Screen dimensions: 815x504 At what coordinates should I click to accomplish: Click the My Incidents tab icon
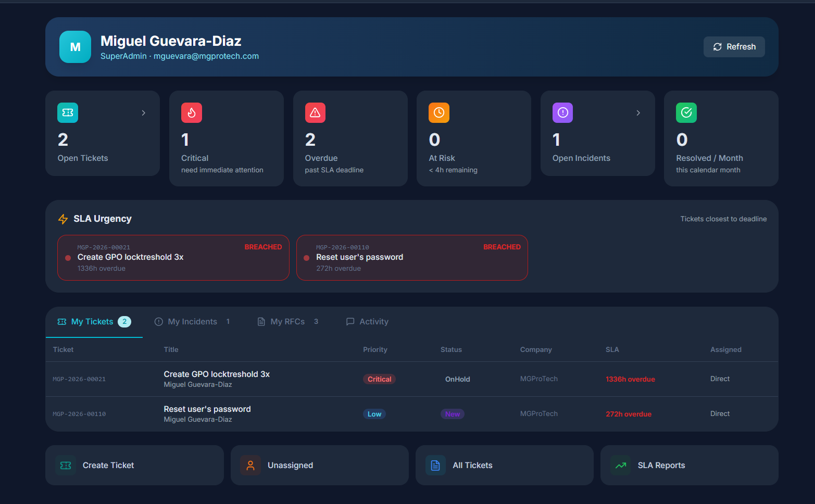(x=159, y=322)
